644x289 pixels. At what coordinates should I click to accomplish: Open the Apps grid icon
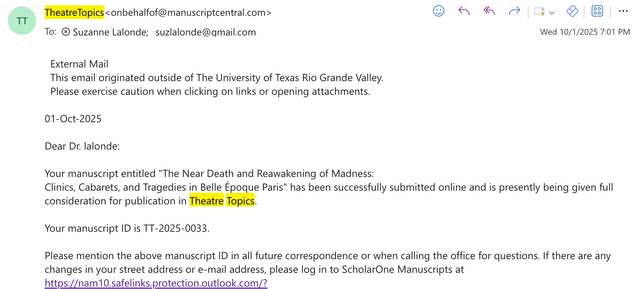pyautogui.click(x=597, y=11)
